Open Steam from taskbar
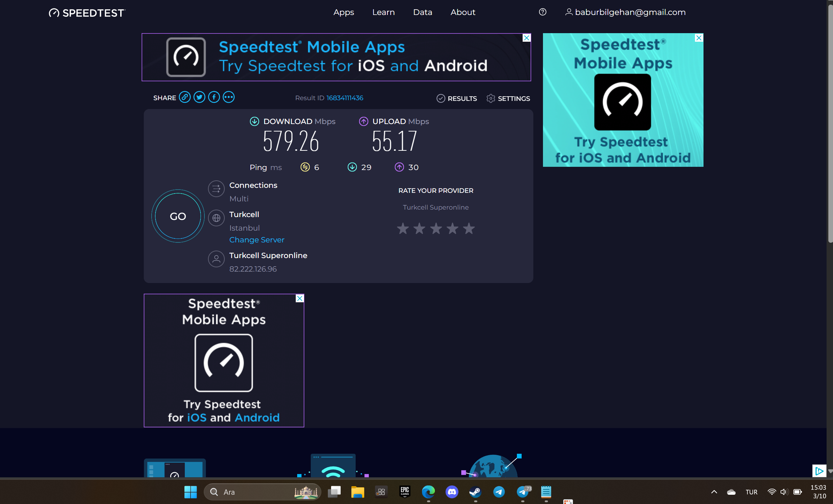 point(475,492)
